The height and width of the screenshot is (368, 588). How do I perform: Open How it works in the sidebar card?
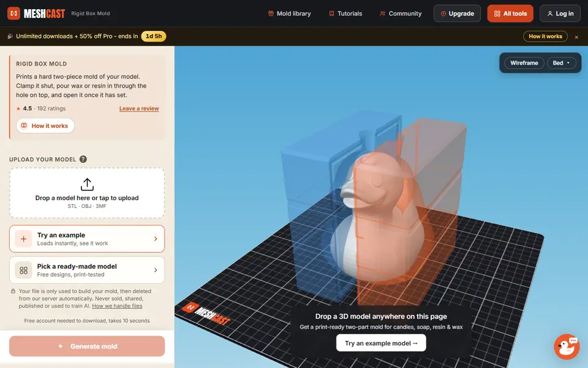(x=45, y=126)
